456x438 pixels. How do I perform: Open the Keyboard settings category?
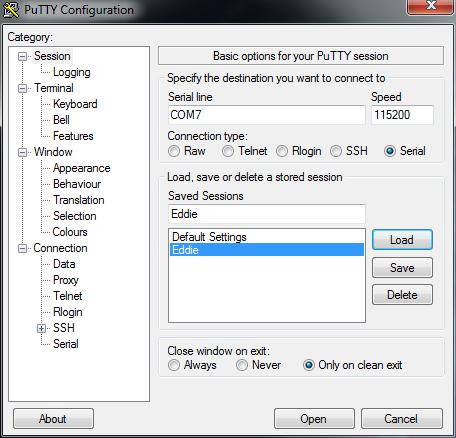pos(75,104)
